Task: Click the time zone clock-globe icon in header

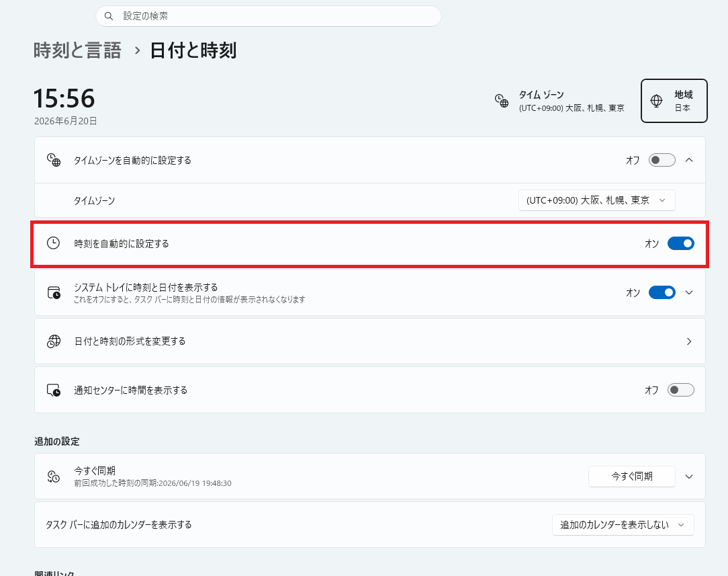Action: (502, 100)
